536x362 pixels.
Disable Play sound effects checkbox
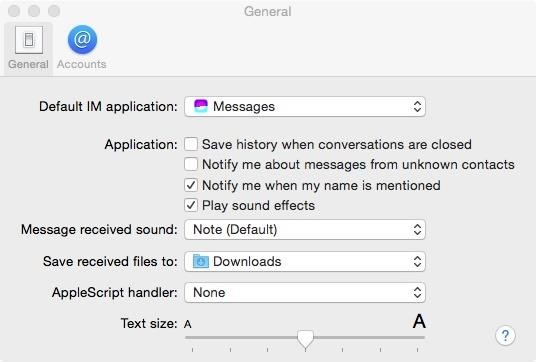point(191,205)
